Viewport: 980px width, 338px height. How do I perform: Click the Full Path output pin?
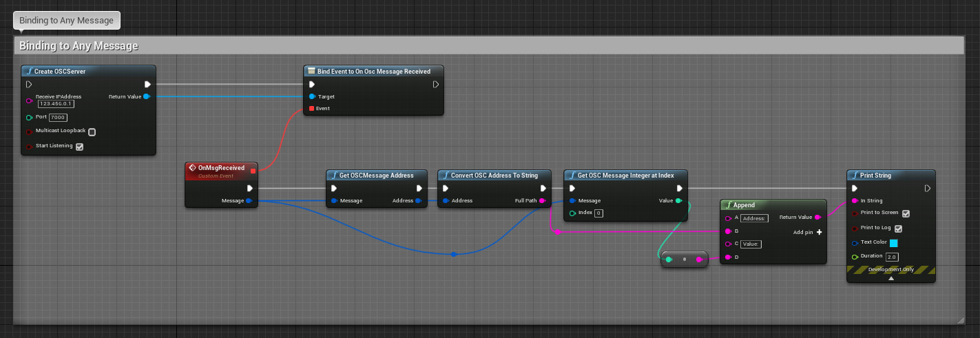(542, 201)
